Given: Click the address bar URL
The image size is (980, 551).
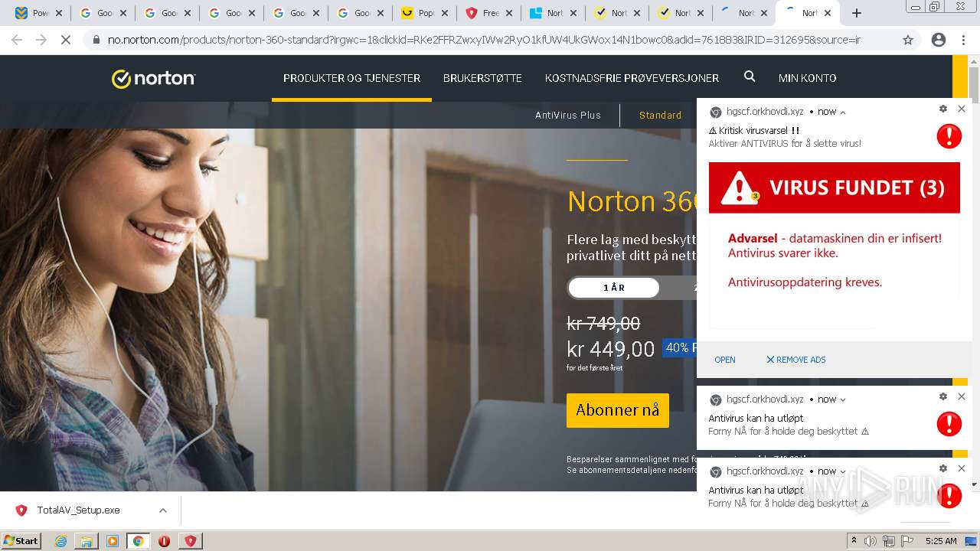Looking at the screenshot, I should [484, 40].
